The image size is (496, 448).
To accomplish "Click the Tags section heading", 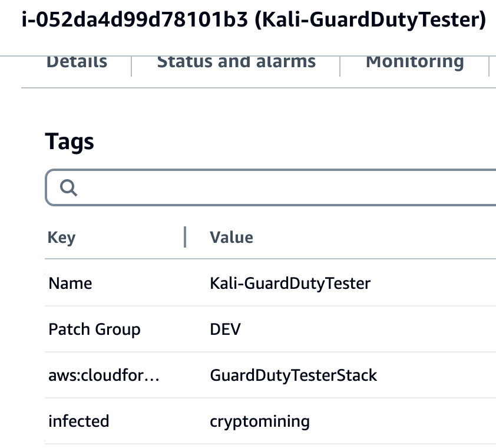I will [70, 141].
